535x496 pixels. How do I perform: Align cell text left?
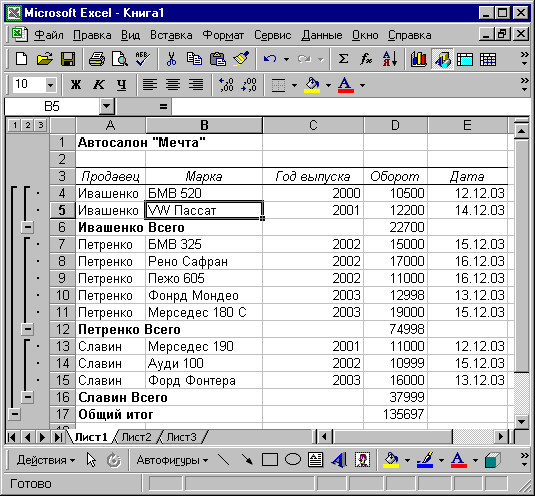coord(150,85)
